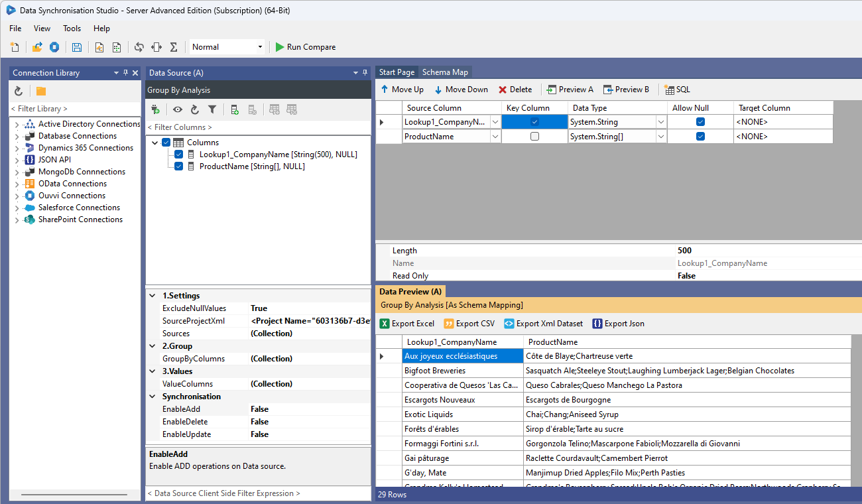Toggle Allow Null for ProductName row
This screenshot has width=862, height=504.
click(700, 137)
